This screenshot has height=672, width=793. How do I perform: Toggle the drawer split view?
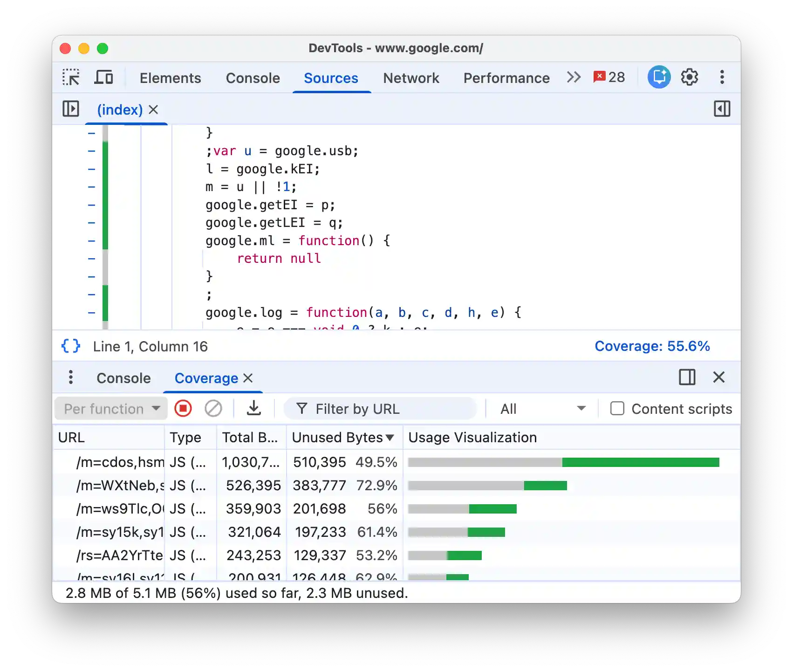pos(687,377)
